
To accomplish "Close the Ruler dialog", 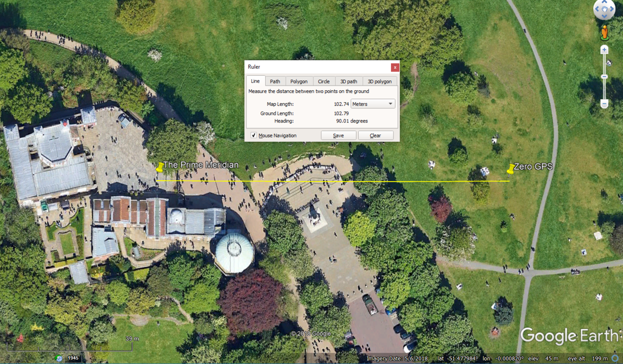I will tap(395, 67).
